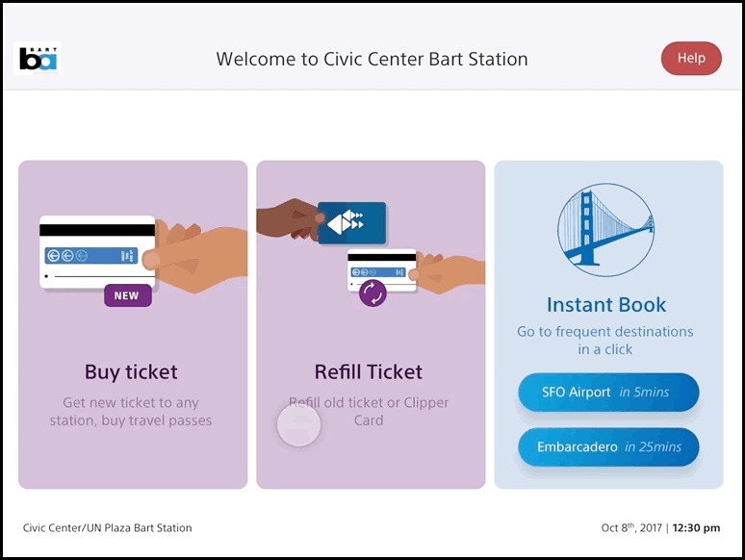Click the Welcome to Civic Center title
Image resolution: width=745 pixels, height=560 pixels.
pyautogui.click(x=372, y=59)
